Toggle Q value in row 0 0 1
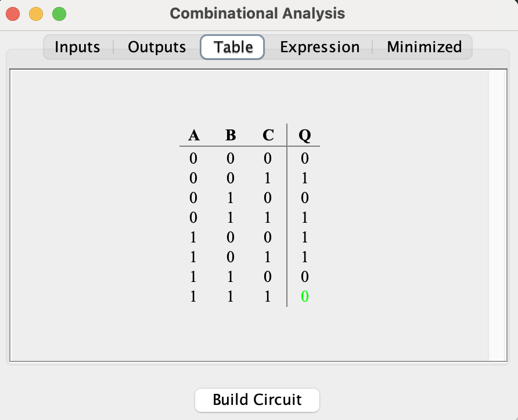The image size is (518, 420). pos(304,178)
